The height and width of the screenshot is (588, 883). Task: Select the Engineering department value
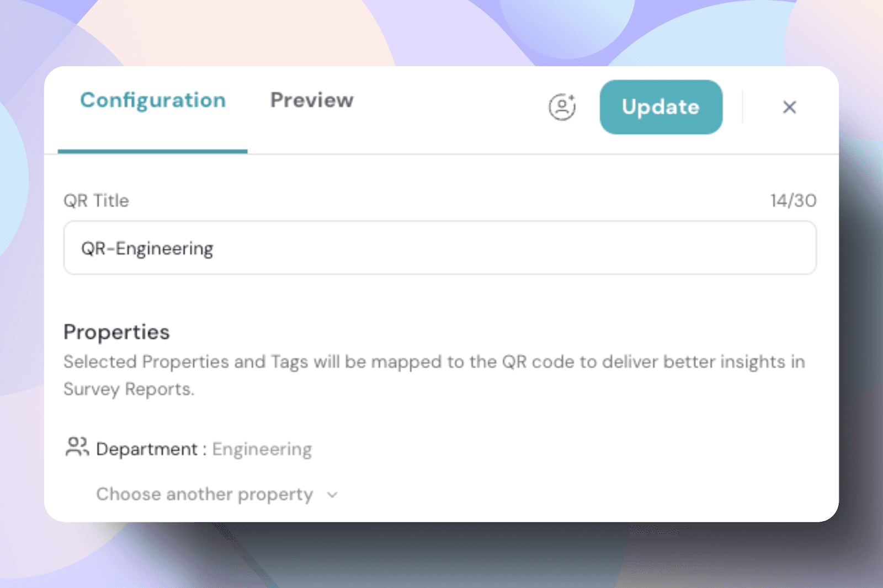[x=262, y=449]
